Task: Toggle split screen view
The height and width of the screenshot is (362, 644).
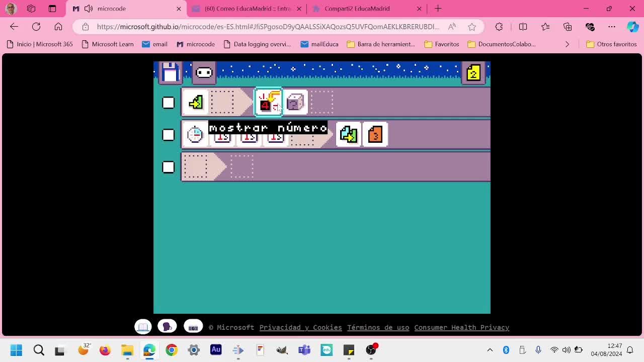Action: click(523, 27)
